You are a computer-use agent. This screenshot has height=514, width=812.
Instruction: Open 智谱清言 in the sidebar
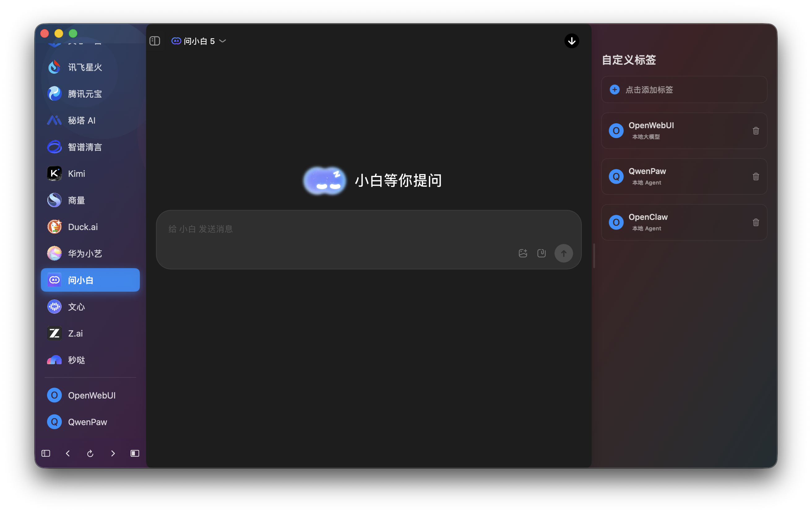coord(90,147)
